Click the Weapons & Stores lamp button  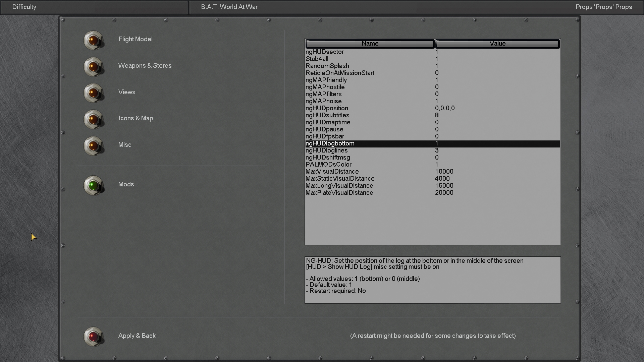click(x=93, y=66)
